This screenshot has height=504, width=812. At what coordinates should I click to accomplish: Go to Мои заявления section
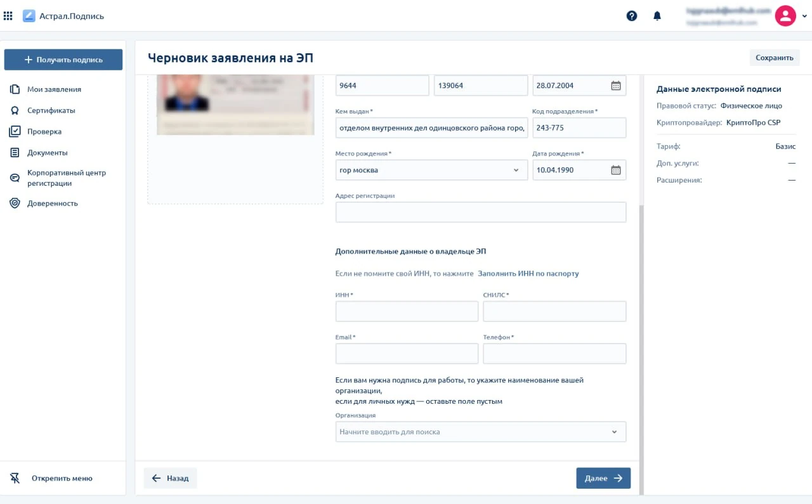54,89
